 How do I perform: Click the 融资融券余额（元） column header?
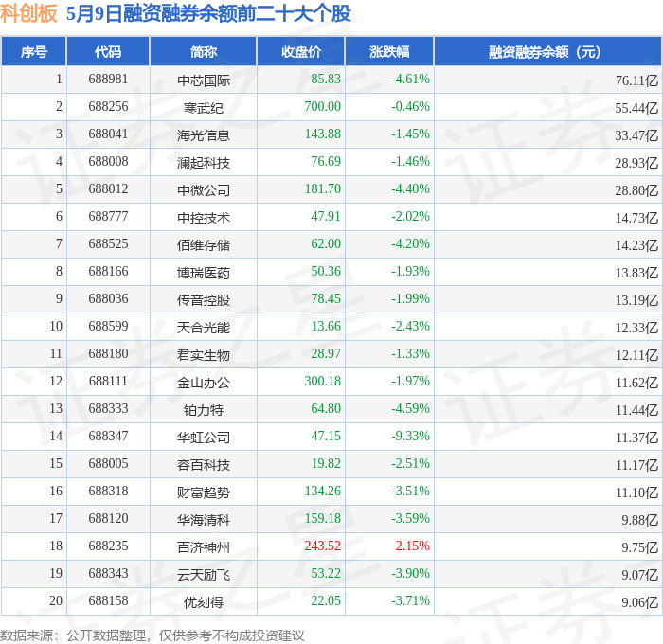tap(547, 51)
